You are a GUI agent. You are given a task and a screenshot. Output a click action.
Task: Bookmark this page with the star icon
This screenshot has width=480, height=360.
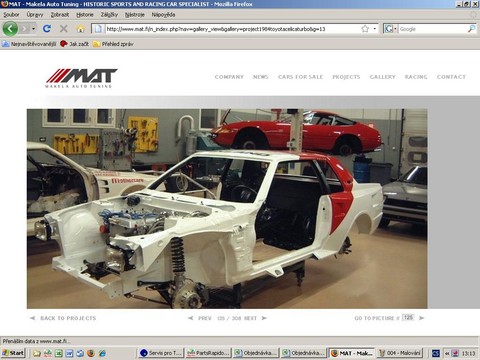pos(365,29)
